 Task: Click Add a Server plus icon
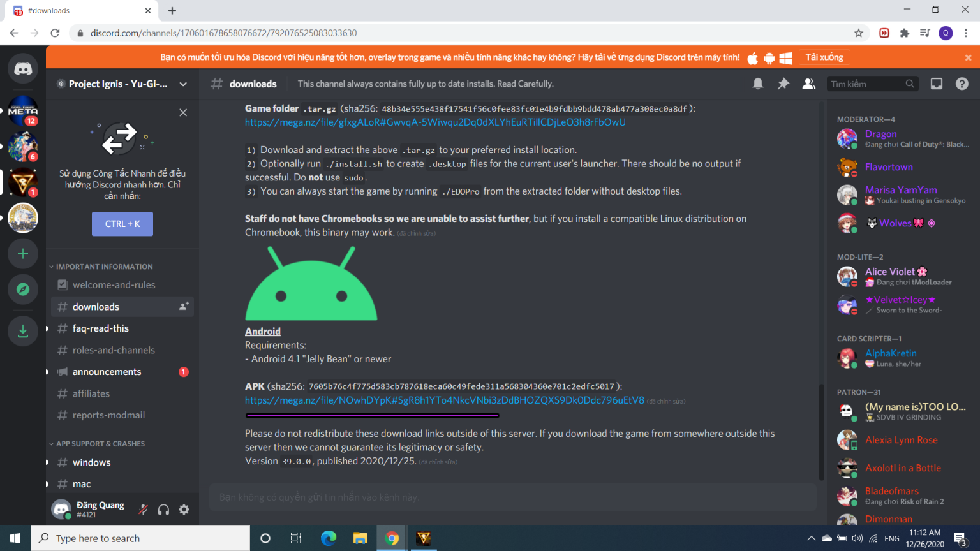(23, 254)
